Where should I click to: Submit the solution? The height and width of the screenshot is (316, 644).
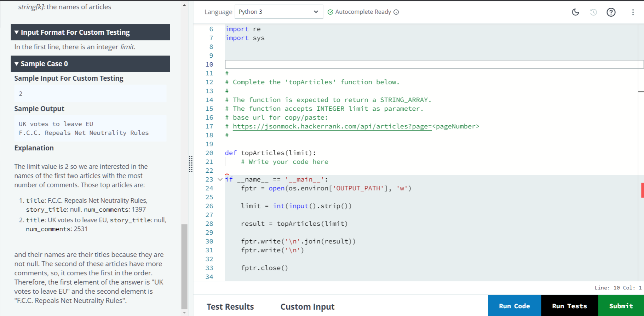point(621,306)
